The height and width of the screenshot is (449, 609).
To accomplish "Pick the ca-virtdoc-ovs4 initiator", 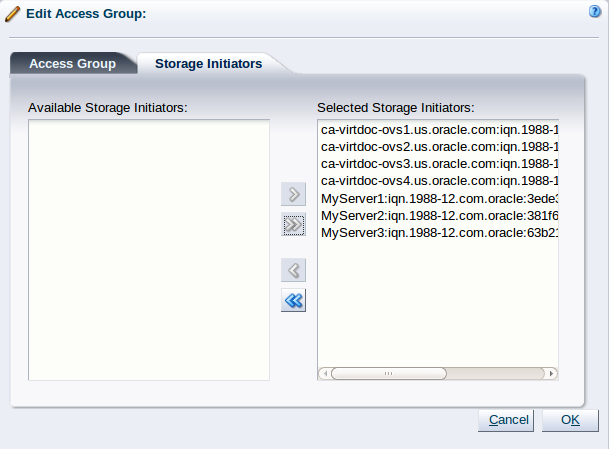I will coord(438,181).
